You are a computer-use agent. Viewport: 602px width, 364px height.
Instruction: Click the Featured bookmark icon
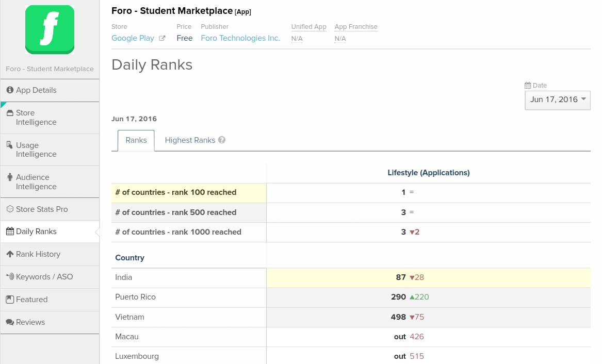[x=10, y=300]
